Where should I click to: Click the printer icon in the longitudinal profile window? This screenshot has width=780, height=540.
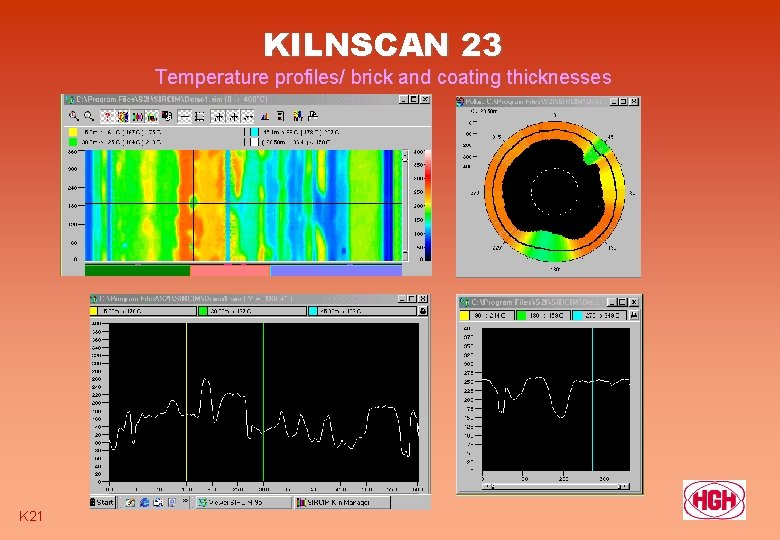pos(423,311)
